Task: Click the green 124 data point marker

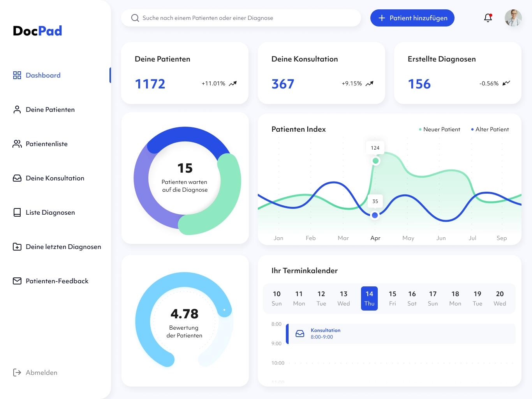Action: coord(375,161)
